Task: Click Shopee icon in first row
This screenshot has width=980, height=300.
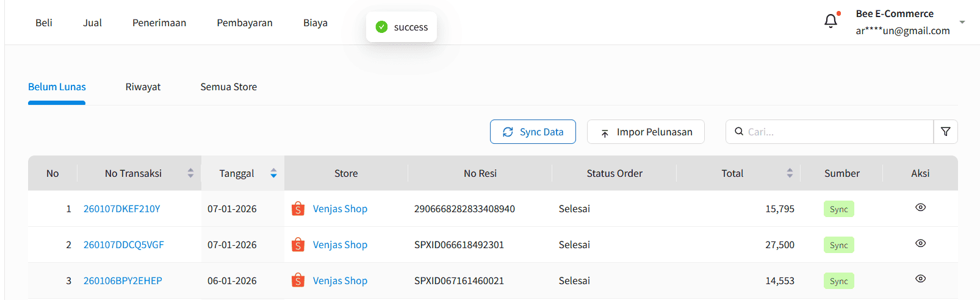Action: coord(298,209)
